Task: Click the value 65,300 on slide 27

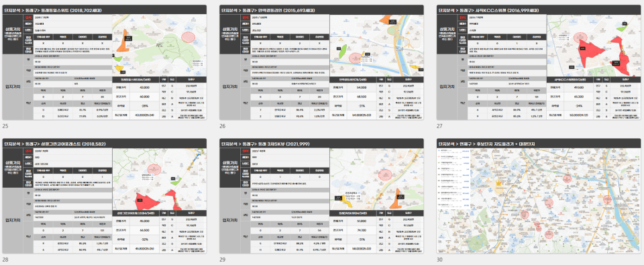Action: [579, 97]
